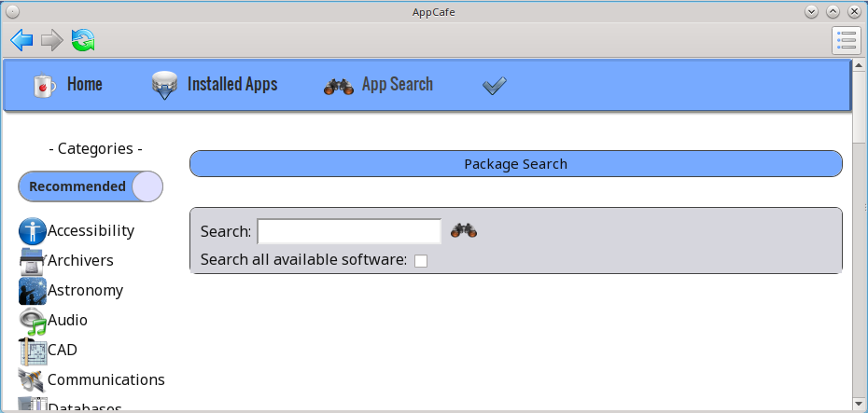
Task: Click the Communications category icon
Action: 33,380
